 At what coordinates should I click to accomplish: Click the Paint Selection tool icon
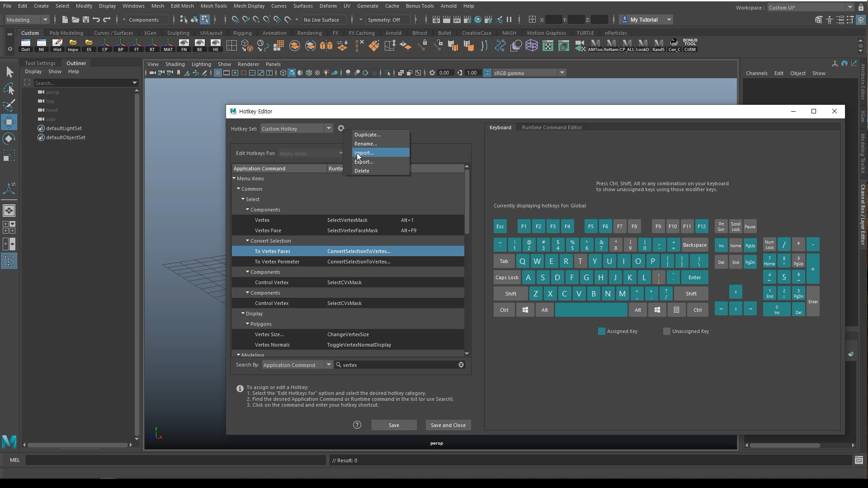9,105
